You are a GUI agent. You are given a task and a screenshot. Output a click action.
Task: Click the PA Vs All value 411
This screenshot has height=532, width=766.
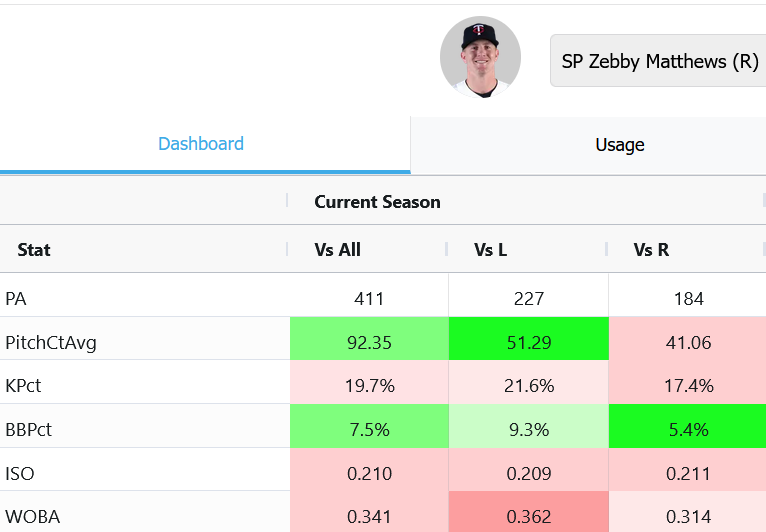click(x=369, y=298)
